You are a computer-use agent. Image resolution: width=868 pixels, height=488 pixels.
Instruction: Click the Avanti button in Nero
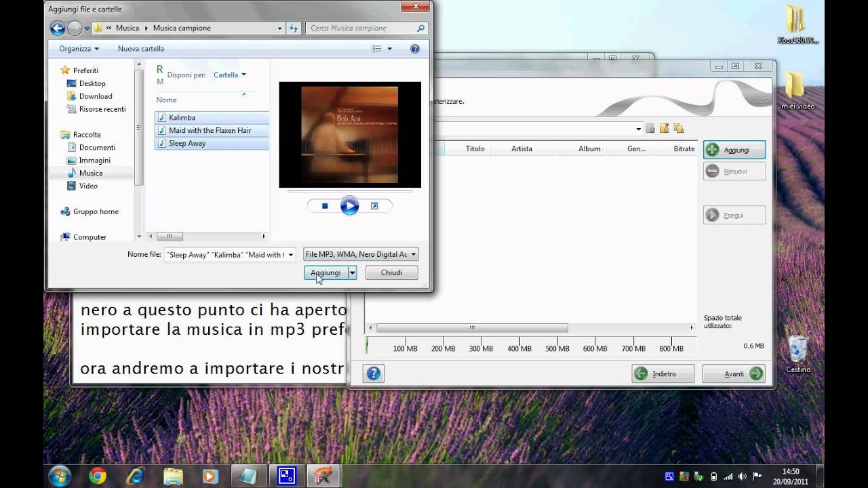coord(734,373)
